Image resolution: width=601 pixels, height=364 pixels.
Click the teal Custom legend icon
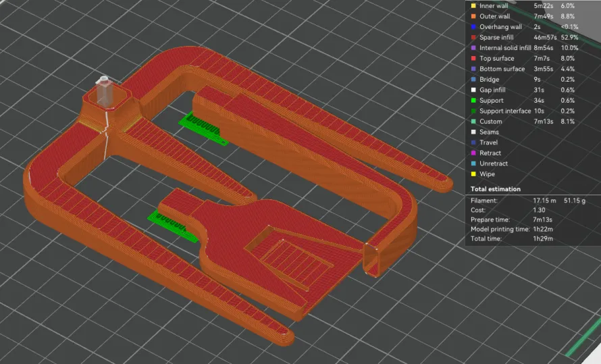click(473, 122)
